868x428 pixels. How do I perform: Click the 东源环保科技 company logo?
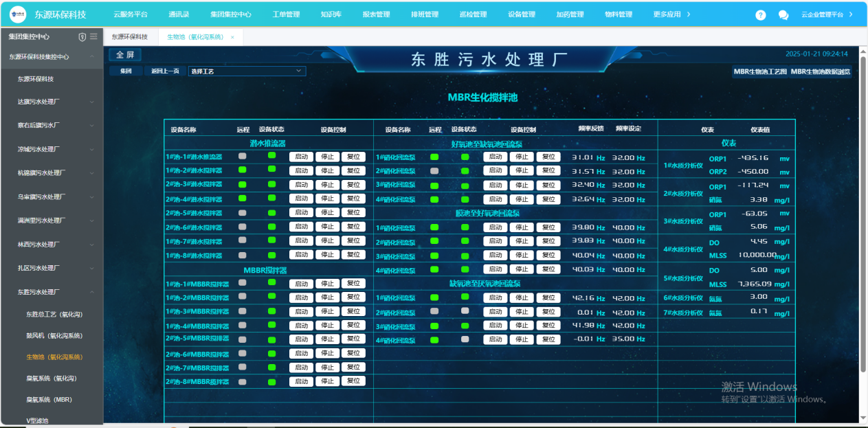[x=18, y=14]
